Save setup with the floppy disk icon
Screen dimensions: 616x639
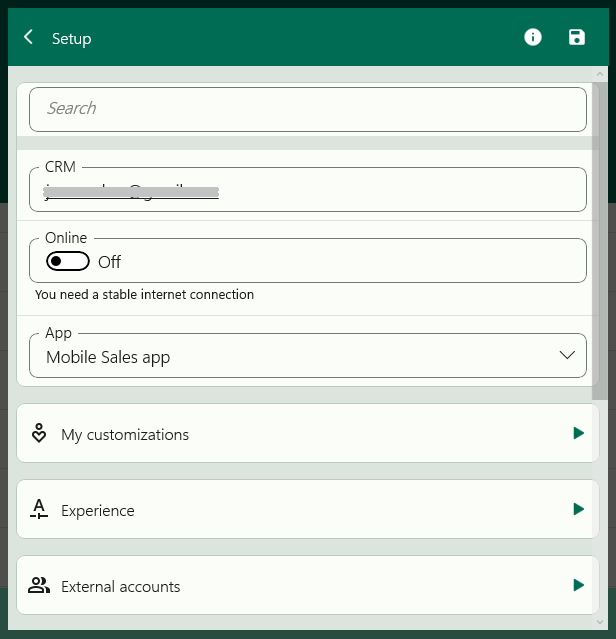pyautogui.click(x=576, y=37)
